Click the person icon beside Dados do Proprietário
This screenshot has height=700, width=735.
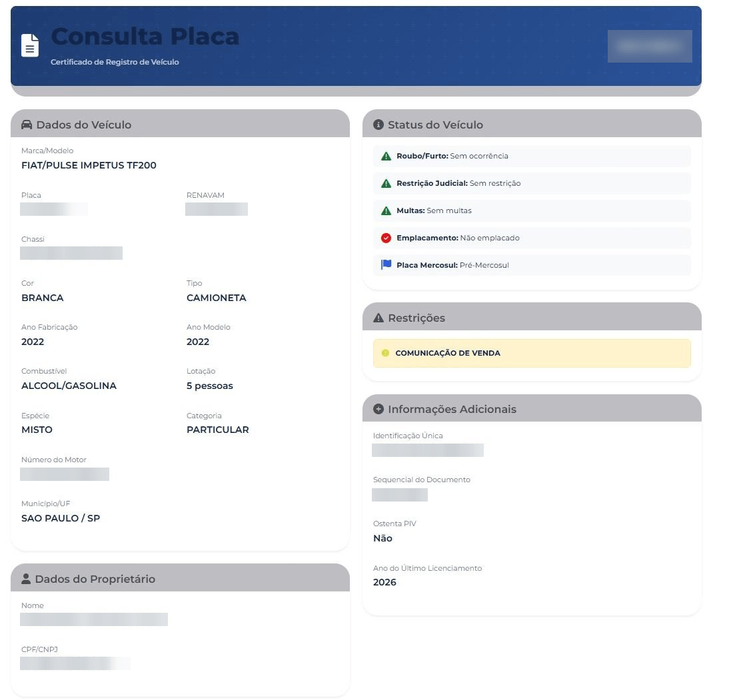[x=26, y=579]
